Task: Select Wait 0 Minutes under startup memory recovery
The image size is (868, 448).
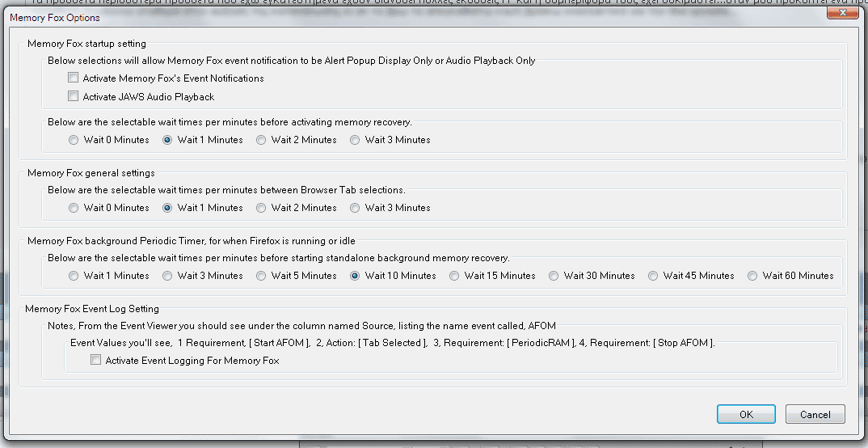Action: 74,140
